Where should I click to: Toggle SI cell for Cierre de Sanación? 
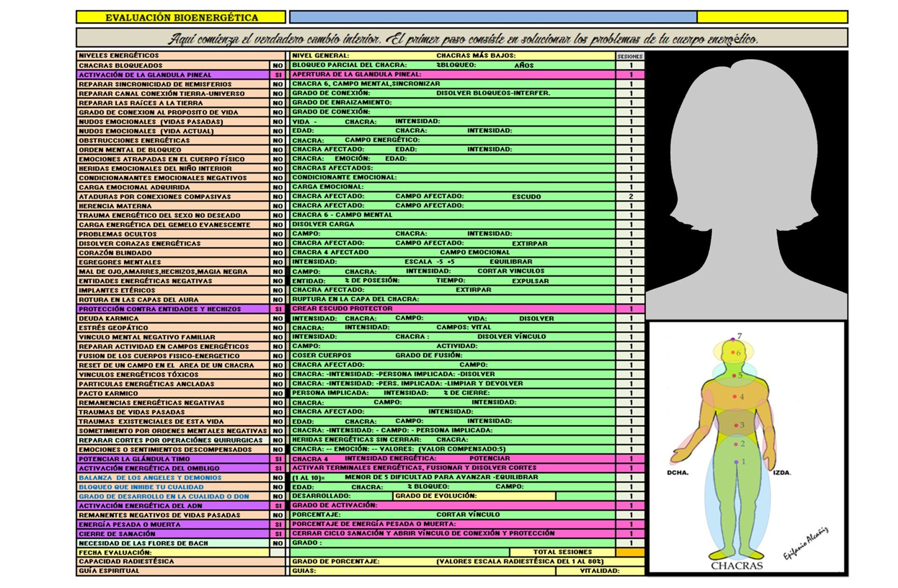tap(278, 534)
